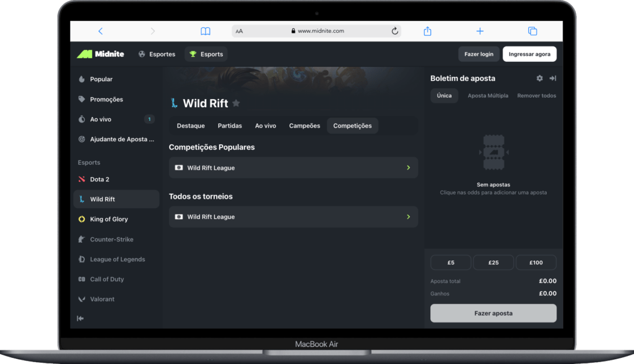
Task: Switch to the Campeões tab
Action: click(x=305, y=126)
